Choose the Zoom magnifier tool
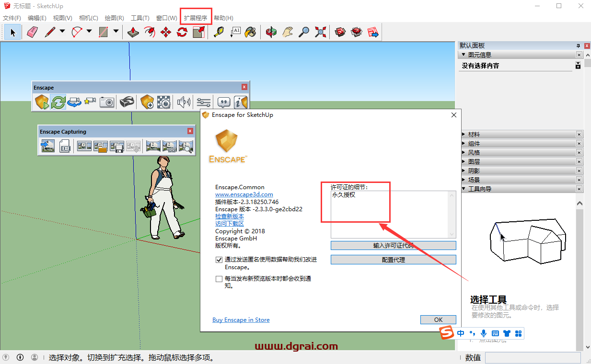Screen dimensions: 591x364 pyautogui.click(x=304, y=32)
